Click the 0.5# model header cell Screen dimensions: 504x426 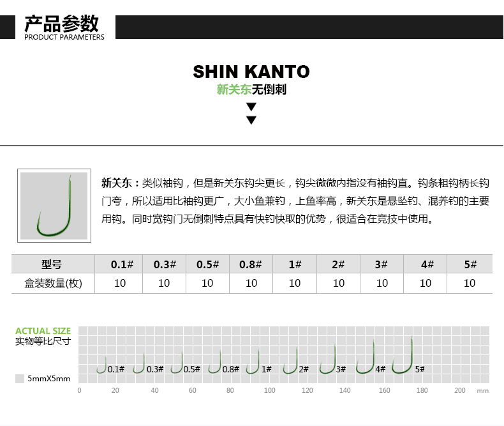pyautogui.click(x=207, y=264)
